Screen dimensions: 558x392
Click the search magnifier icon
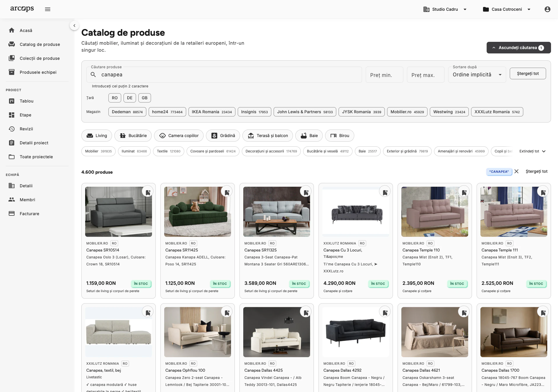(x=93, y=75)
